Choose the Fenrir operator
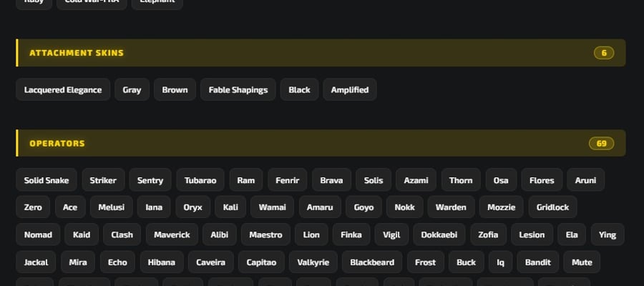The image size is (644, 286). (288, 180)
